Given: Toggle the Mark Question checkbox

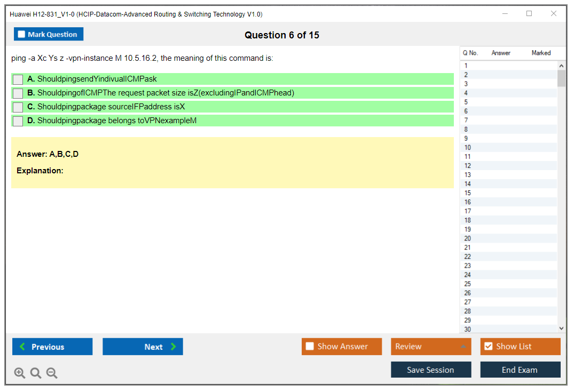Looking at the screenshot, I should click(22, 35).
